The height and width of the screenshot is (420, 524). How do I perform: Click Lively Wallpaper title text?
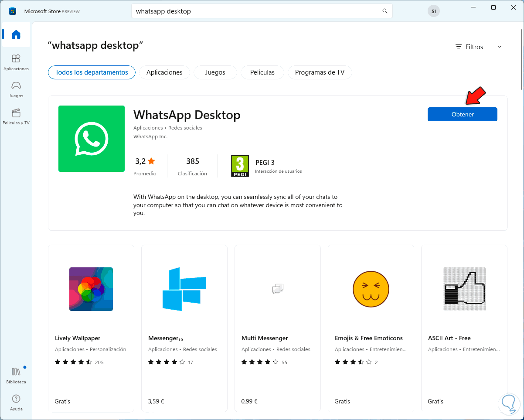[78, 338]
